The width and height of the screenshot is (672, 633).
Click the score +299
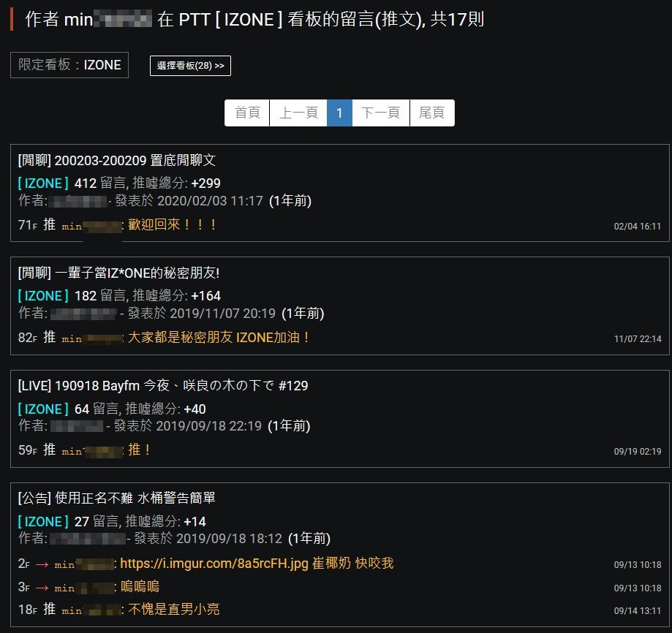tap(205, 183)
